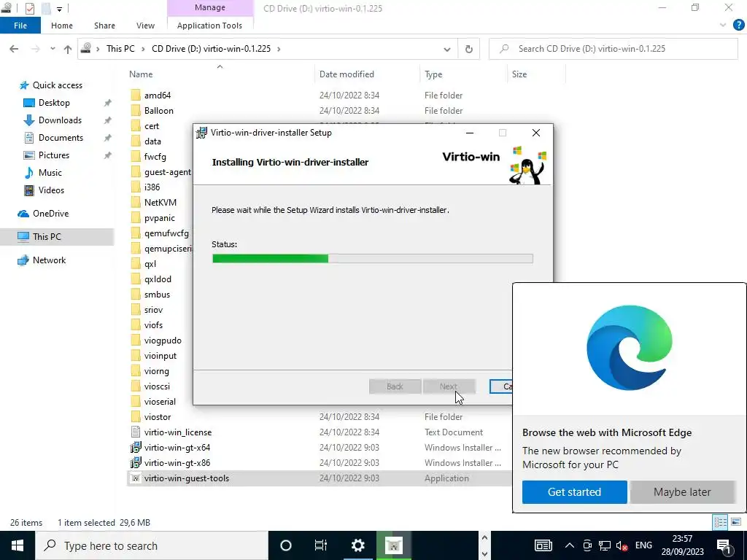Screen dimensions: 747x560
Task: Switch to large icons view layout
Action: 735,522
